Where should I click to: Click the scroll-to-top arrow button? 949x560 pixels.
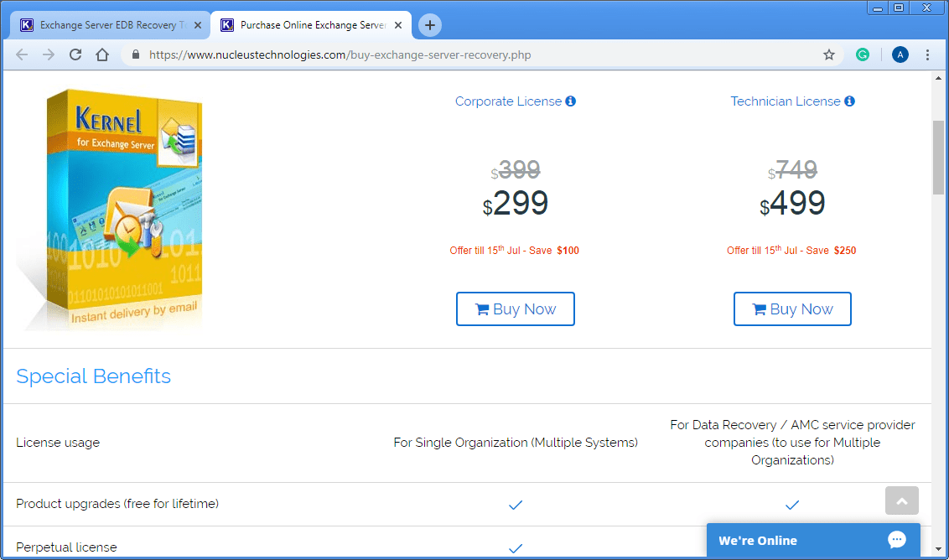coord(902,500)
